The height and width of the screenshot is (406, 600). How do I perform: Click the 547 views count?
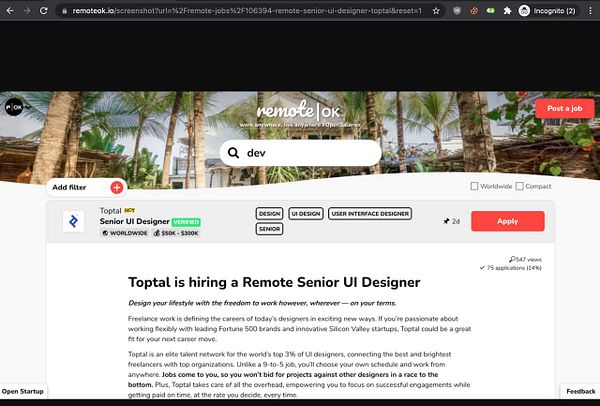tap(525, 259)
